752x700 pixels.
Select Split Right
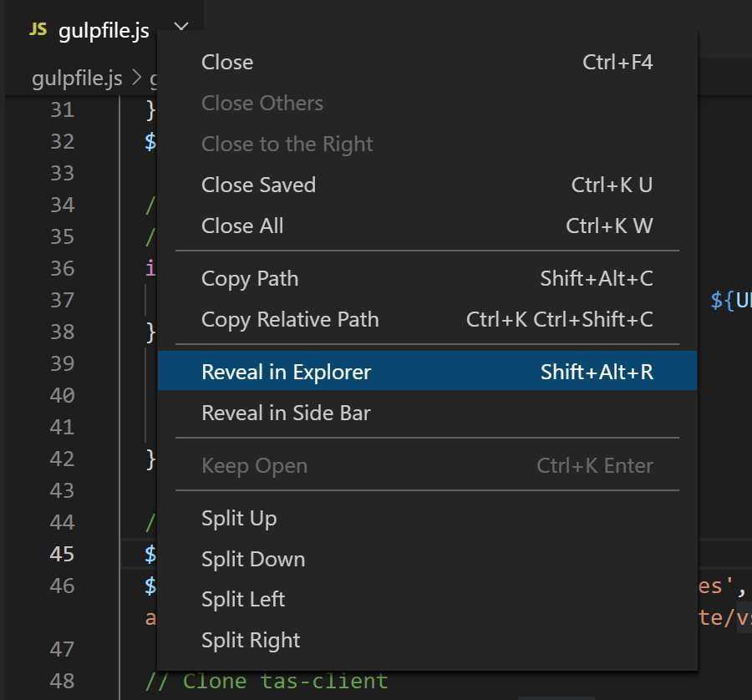(x=251, y=640)
